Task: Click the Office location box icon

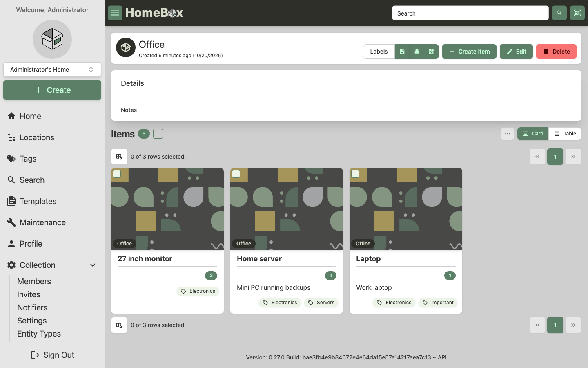Action: tap(126, 48)
